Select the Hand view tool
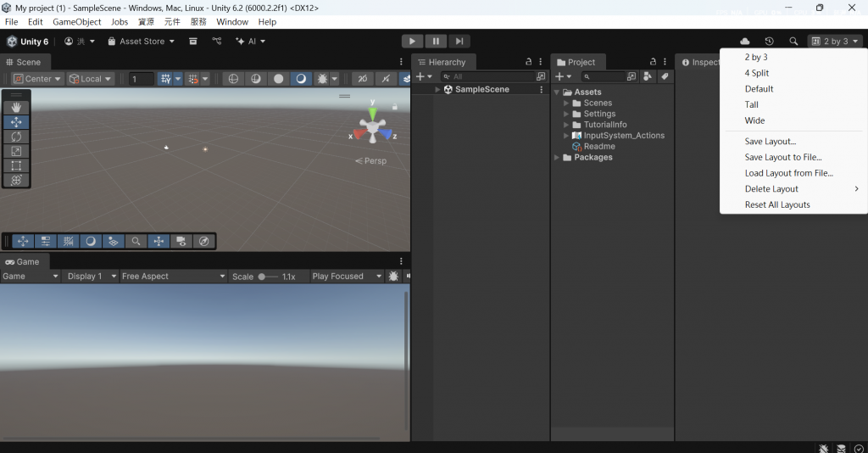The image size is (868, 453). click(16, 108)
